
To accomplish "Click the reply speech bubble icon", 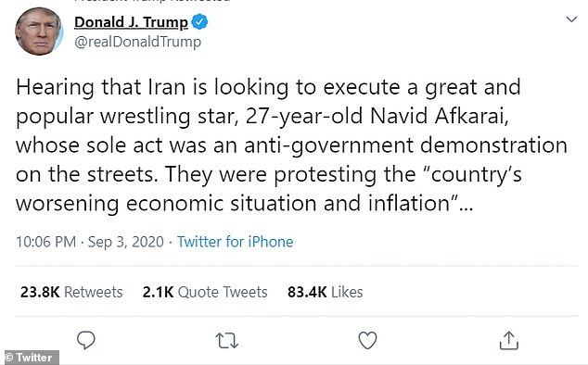I will pyautogui.click(x=86, y=340).
